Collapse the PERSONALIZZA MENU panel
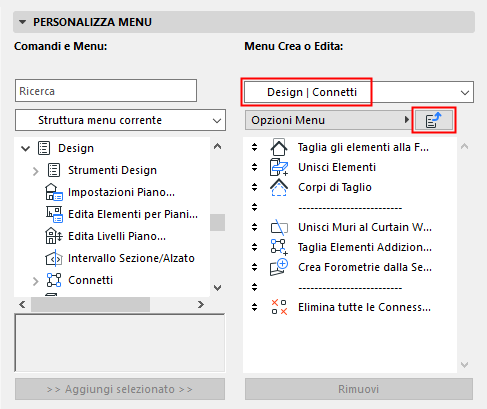 click(22, 22)
